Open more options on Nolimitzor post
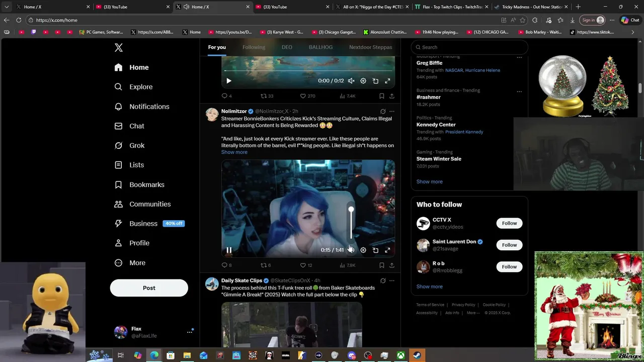This screenshot has width=644, height=362. coord(392,111)
